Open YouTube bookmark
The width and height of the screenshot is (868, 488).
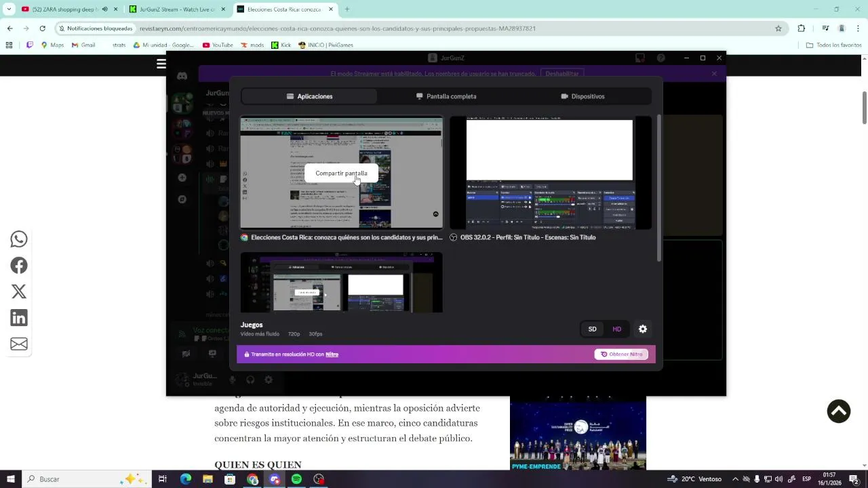(x=218, y=45)
